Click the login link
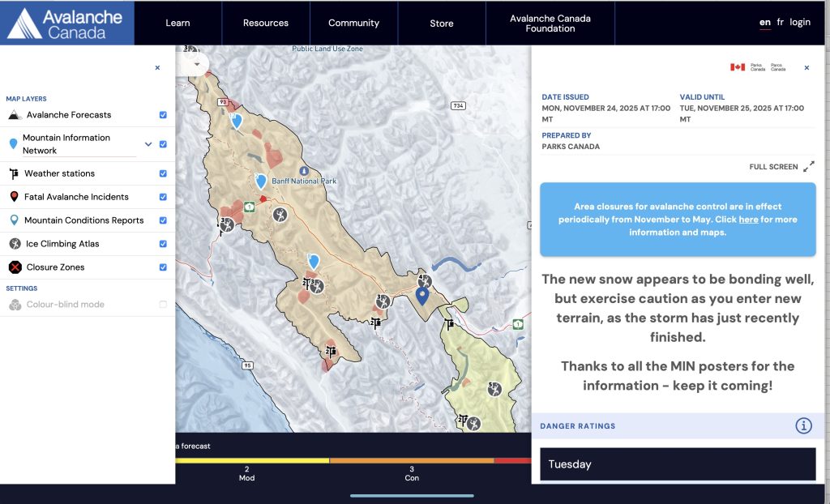 coord(799,22)
